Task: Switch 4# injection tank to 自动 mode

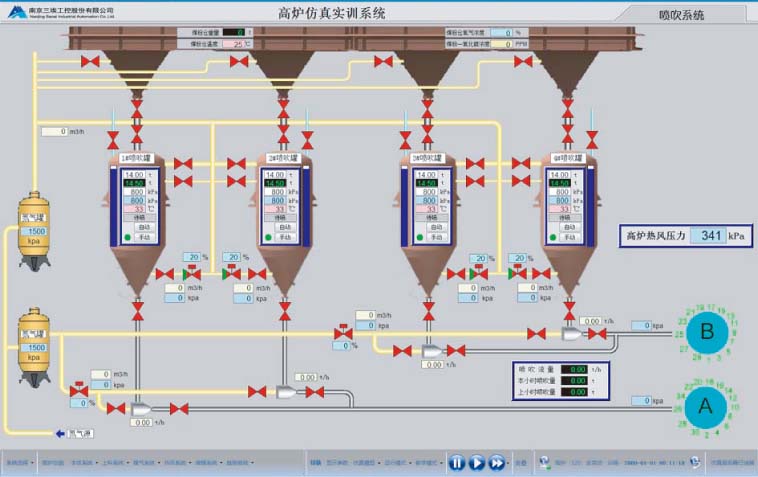Action: click(567, 227)
